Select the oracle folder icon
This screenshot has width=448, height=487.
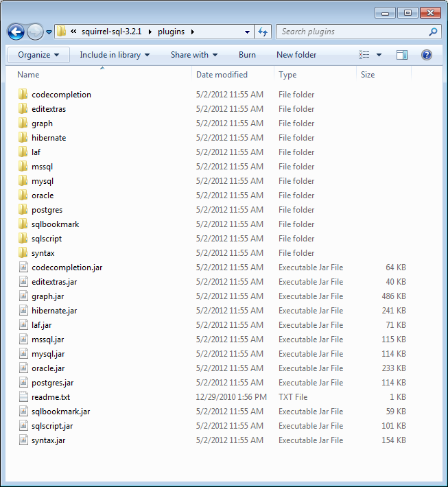23,195
